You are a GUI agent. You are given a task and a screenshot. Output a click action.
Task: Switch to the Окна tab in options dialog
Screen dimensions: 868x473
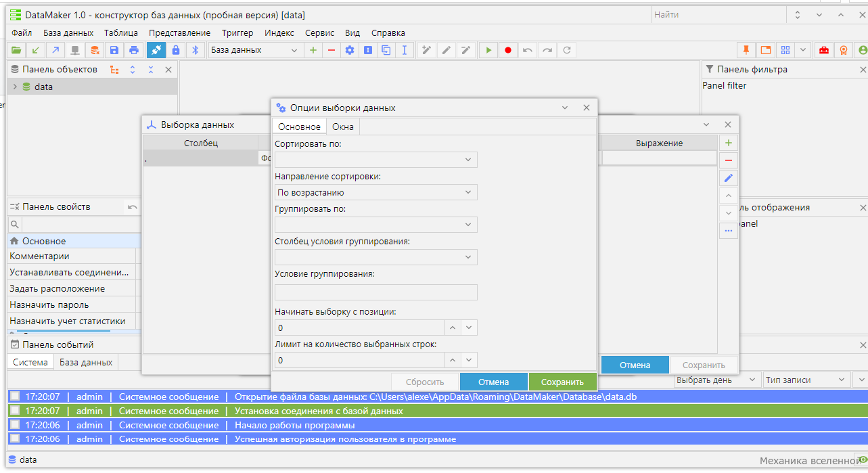pyautogui.click(x=343, y=127)
